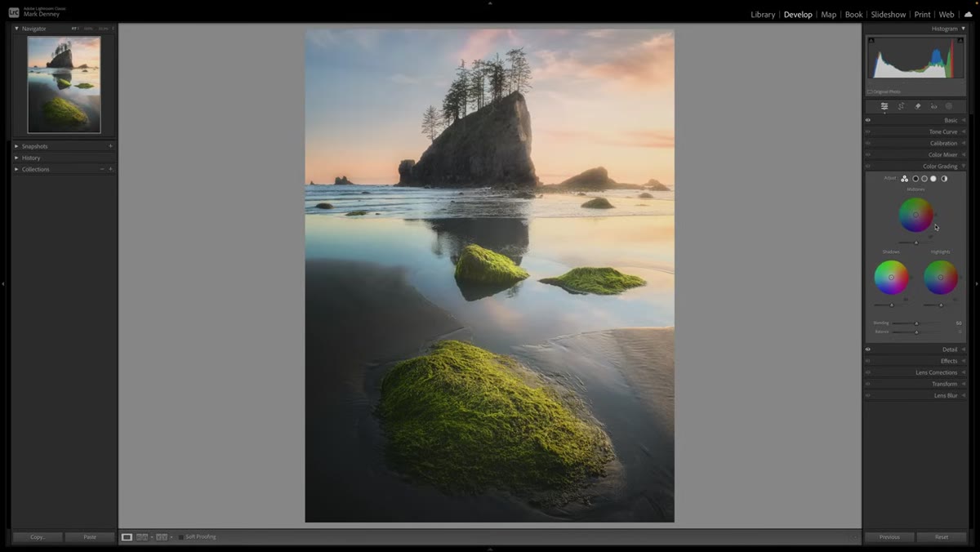Switch to the Book module
Image resolution: width=980 pixels, height=552 pixels.
point(853,15)
